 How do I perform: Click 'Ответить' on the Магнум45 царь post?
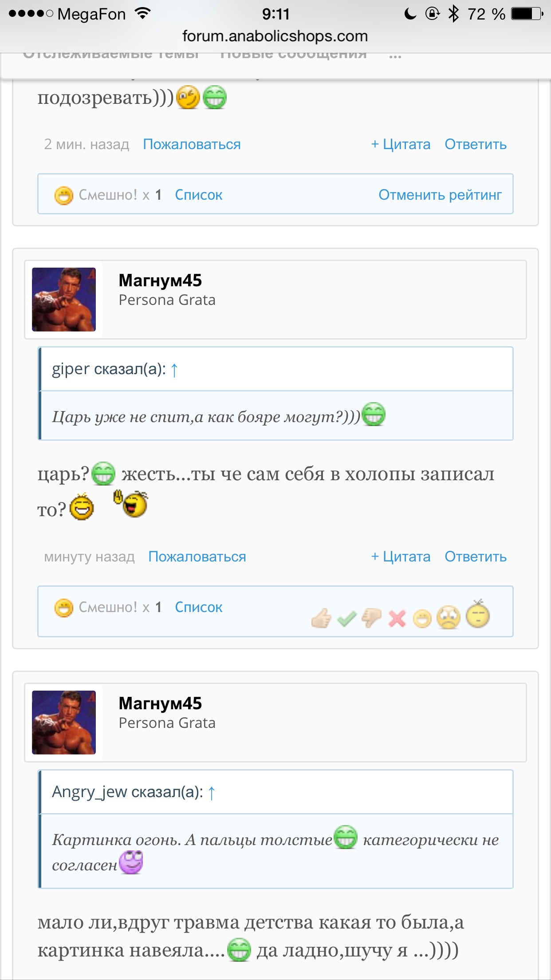coord(476,557)
